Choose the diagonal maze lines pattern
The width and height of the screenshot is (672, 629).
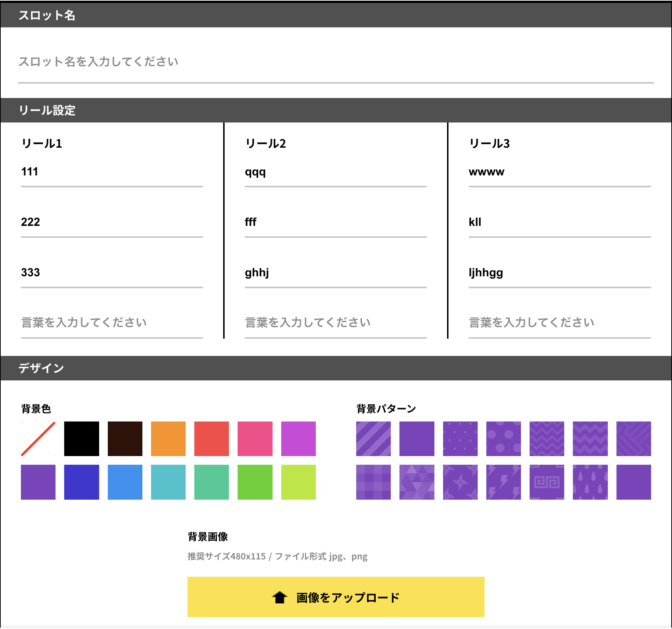(x=634, y=439)
